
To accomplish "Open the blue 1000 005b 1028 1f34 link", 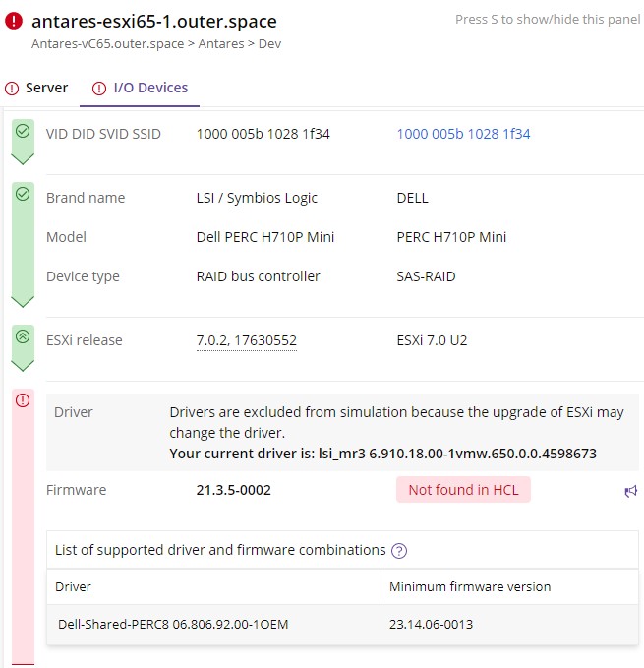I will point(463,134).
